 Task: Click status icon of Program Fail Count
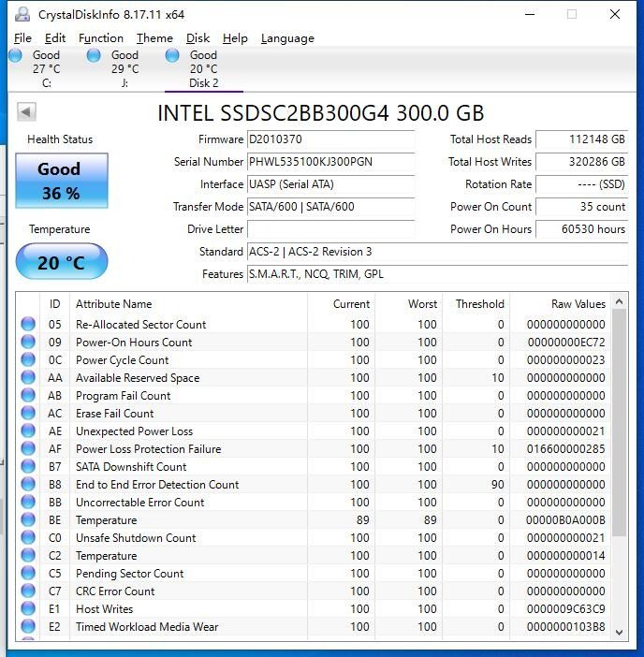pyautogui.click(x=28, y=395)
